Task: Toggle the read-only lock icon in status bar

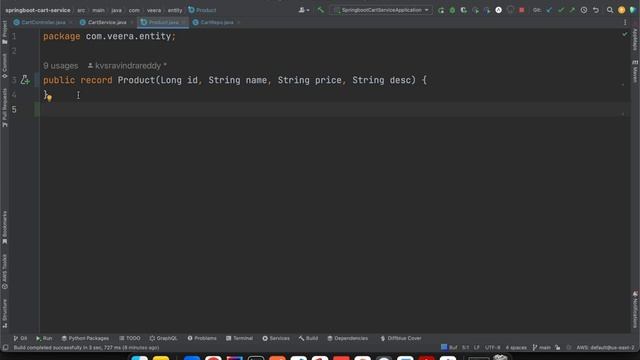Action: [558, 348]
